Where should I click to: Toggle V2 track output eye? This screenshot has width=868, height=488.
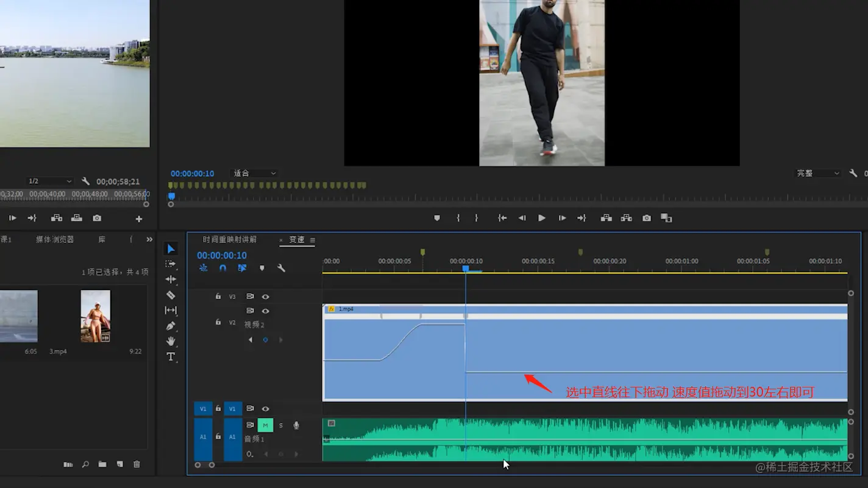click(x=265, y=311)
